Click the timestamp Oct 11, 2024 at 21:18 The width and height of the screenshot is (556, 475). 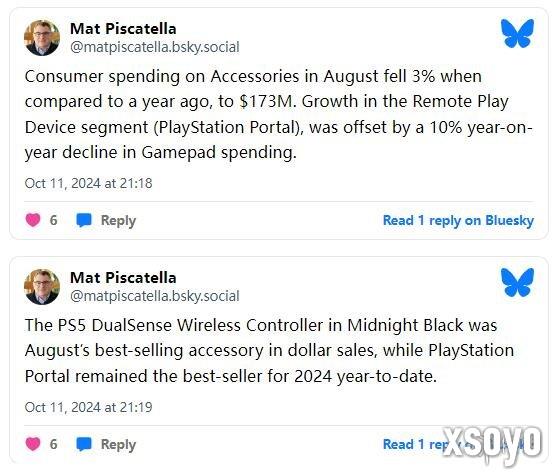click(88, 183)
